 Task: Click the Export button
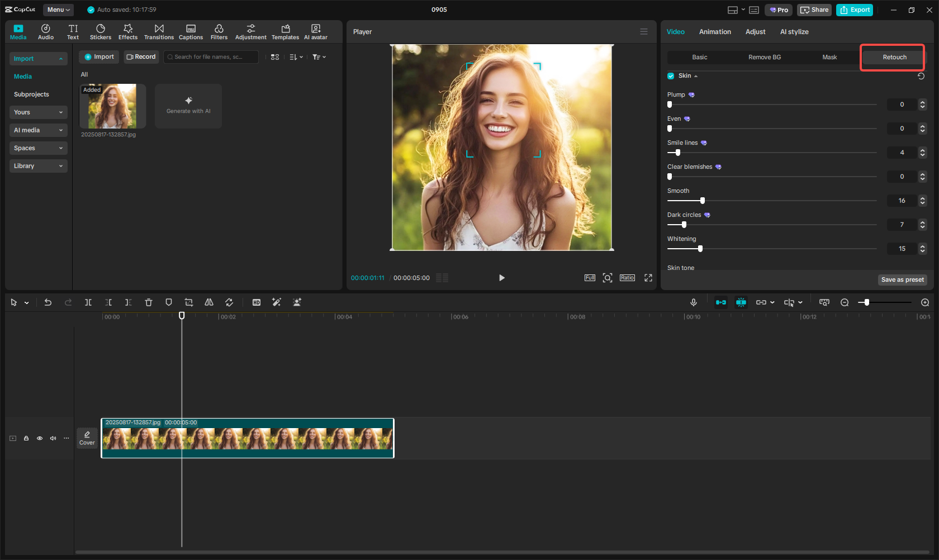854,10
